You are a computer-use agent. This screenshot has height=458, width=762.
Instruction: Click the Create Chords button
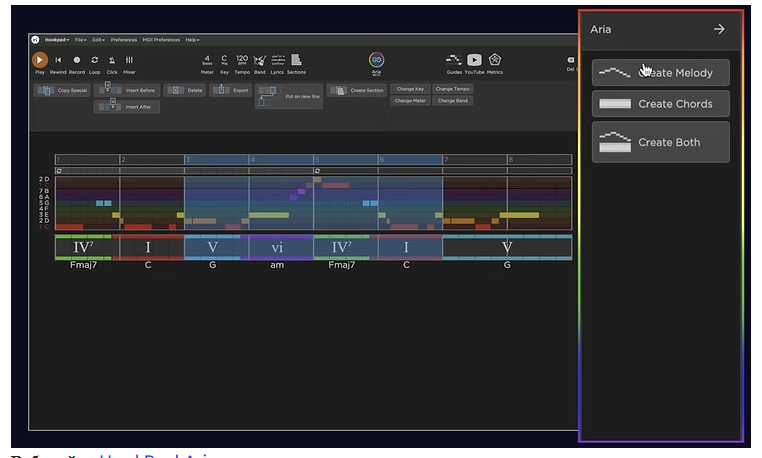[660, 104]
